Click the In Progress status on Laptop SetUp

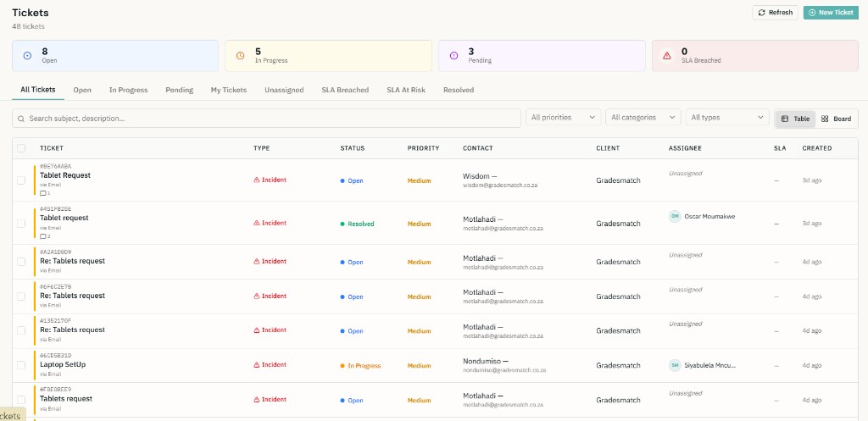click(360, 366)
